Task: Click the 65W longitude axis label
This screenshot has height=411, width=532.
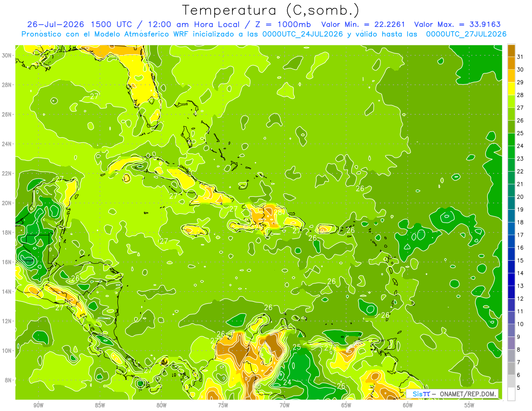Action: [x=346, y=405]
